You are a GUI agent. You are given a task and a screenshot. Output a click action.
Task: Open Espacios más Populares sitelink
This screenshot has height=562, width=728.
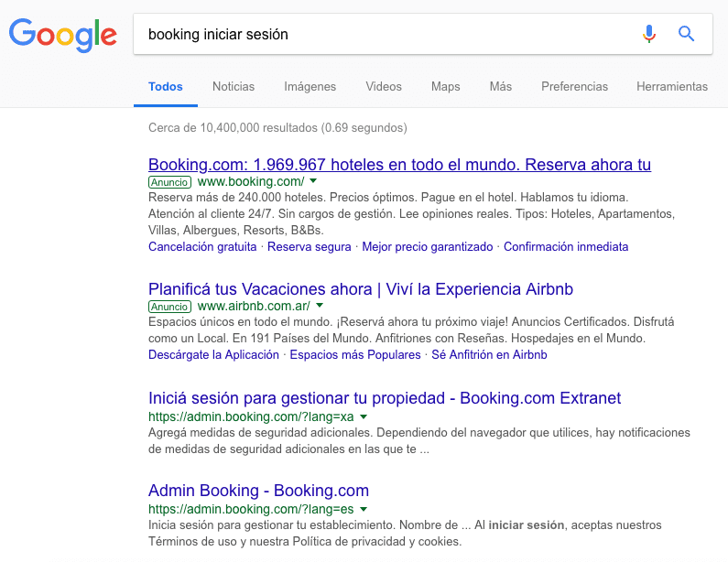click(x=355, y=354)
